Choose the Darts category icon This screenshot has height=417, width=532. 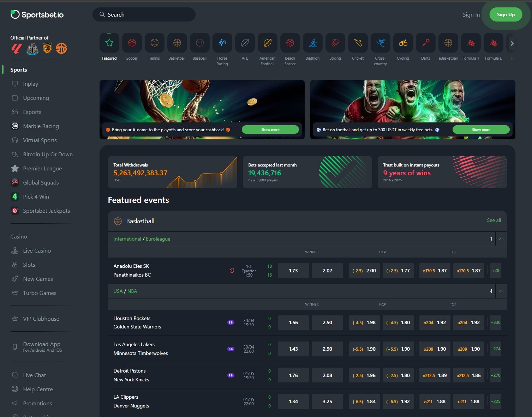click(426, 43)
